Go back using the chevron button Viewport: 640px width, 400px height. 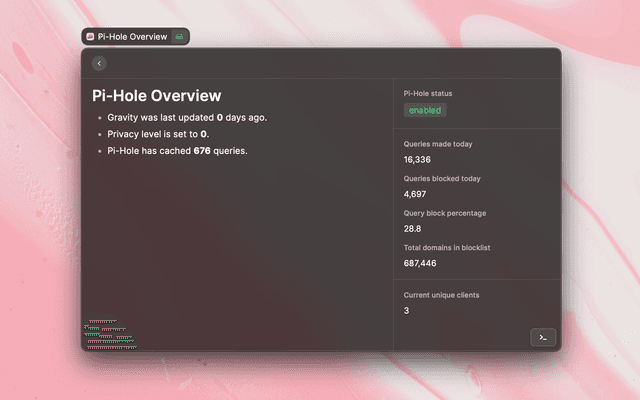[98, 63]
